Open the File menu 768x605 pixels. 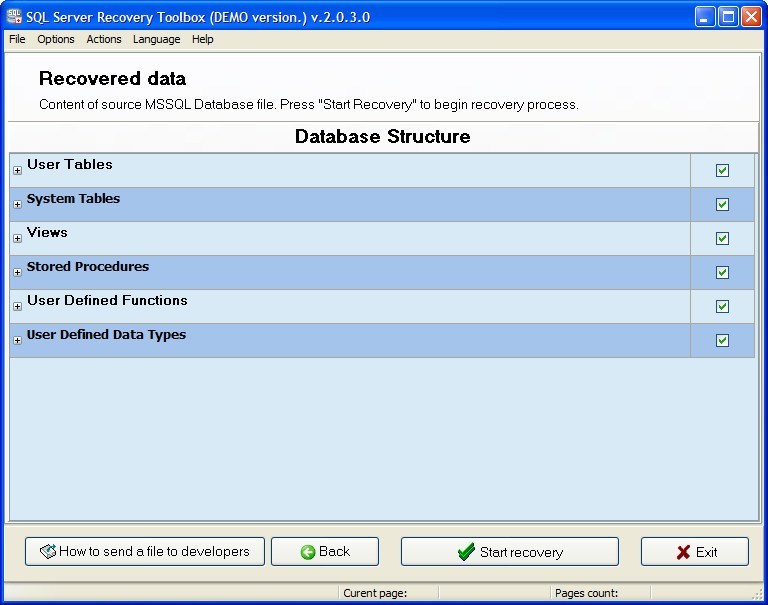(x=17, y=39)
